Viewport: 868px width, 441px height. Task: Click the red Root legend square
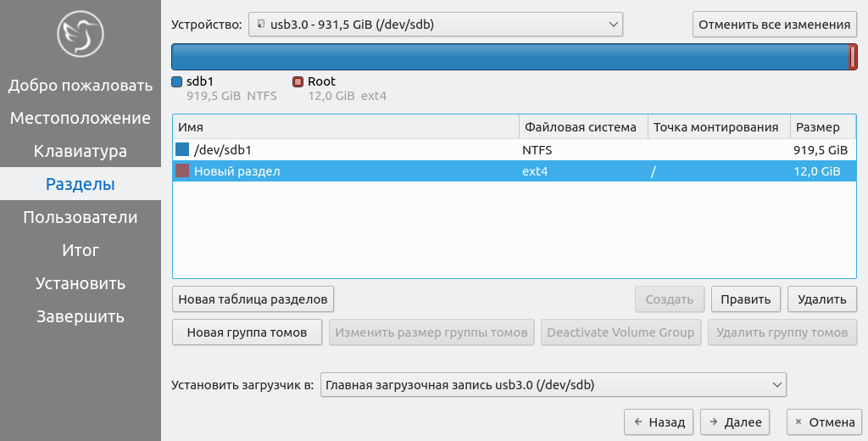tap(298, 82)
